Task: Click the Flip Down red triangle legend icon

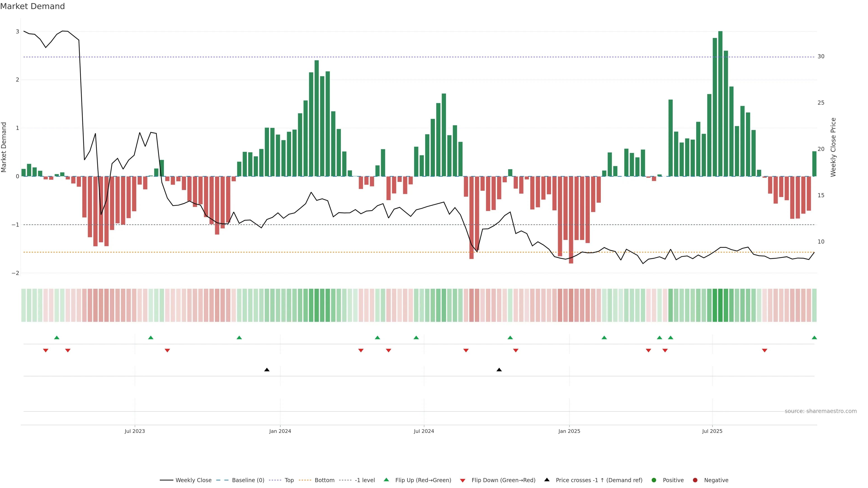Action: tap(462, 480)
